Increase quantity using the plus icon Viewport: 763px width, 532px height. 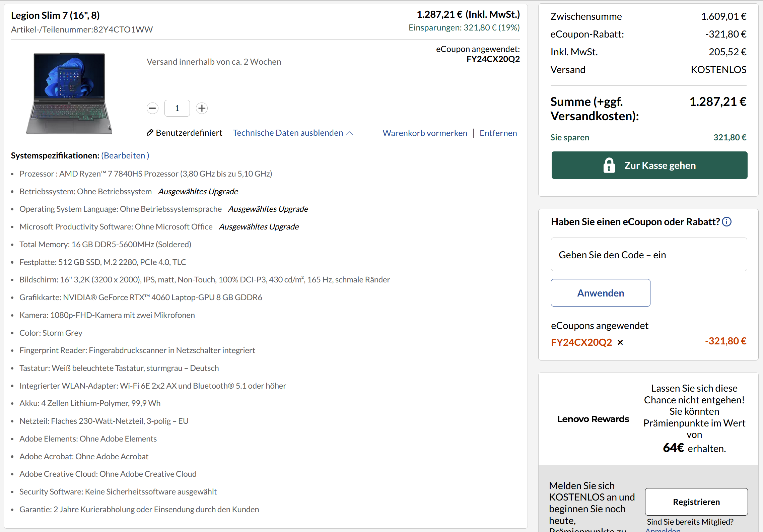coord(202,108)
